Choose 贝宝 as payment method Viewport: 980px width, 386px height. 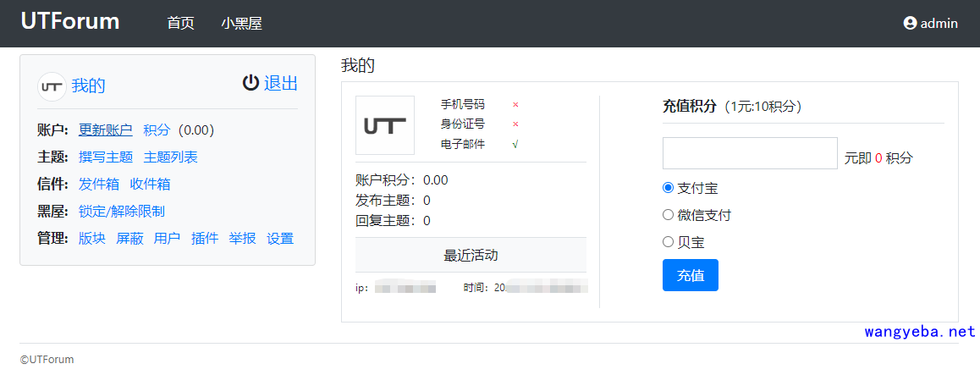click(x=668, y=242)
